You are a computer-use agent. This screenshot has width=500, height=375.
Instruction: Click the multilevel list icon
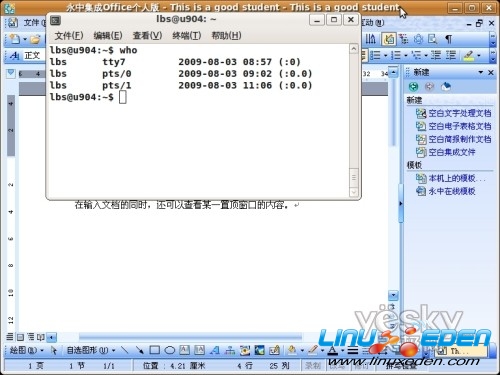(416, 55)
